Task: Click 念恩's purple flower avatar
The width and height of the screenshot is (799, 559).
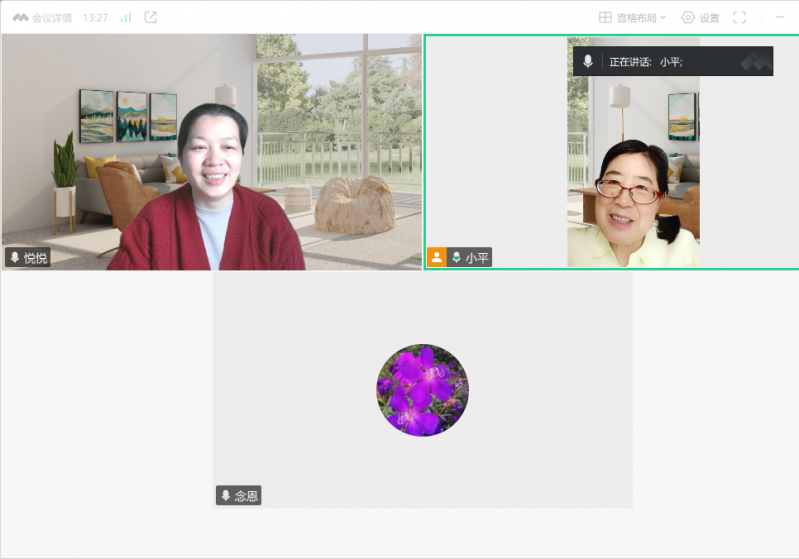Action: pos(422,390)
